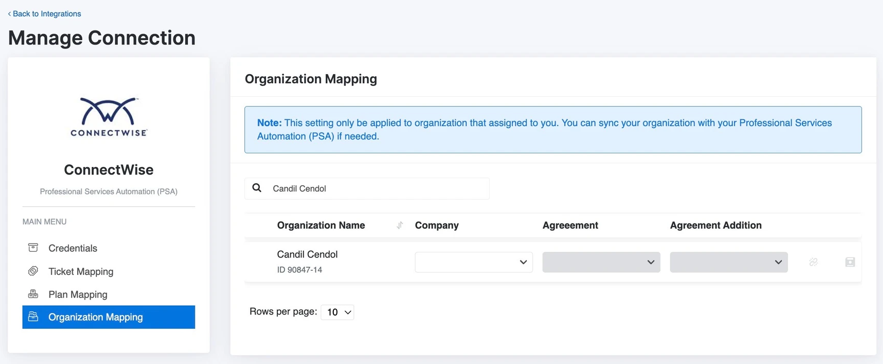Focus the organization search field
Screen dimensions: 883x364
point(367,189)
